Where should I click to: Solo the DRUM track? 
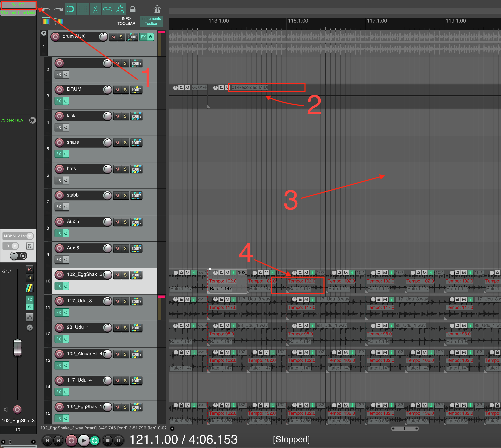tap(125, 90)
